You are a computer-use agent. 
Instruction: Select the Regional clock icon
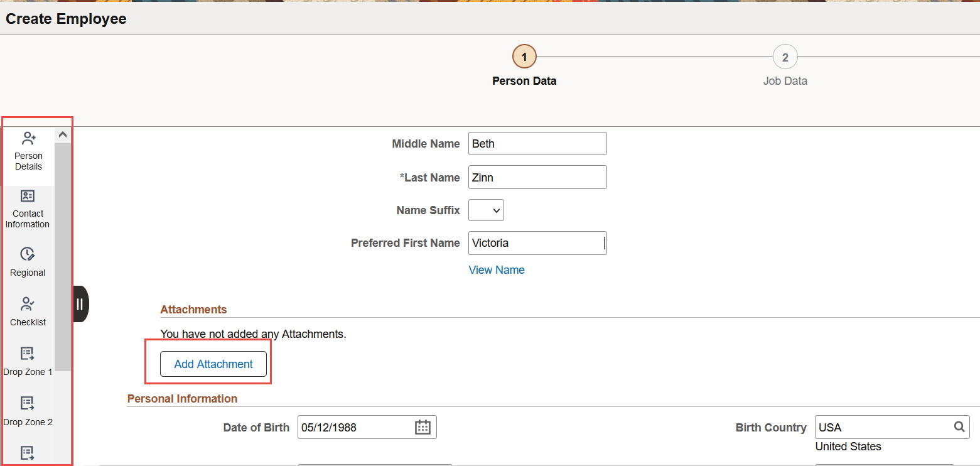click(28, 254)
